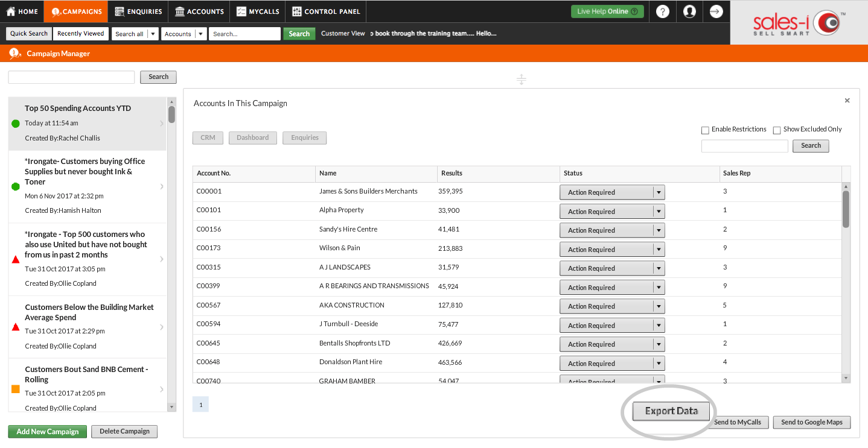Click the green Search button in top bar
868x448 pixels.
coord(299,34)
